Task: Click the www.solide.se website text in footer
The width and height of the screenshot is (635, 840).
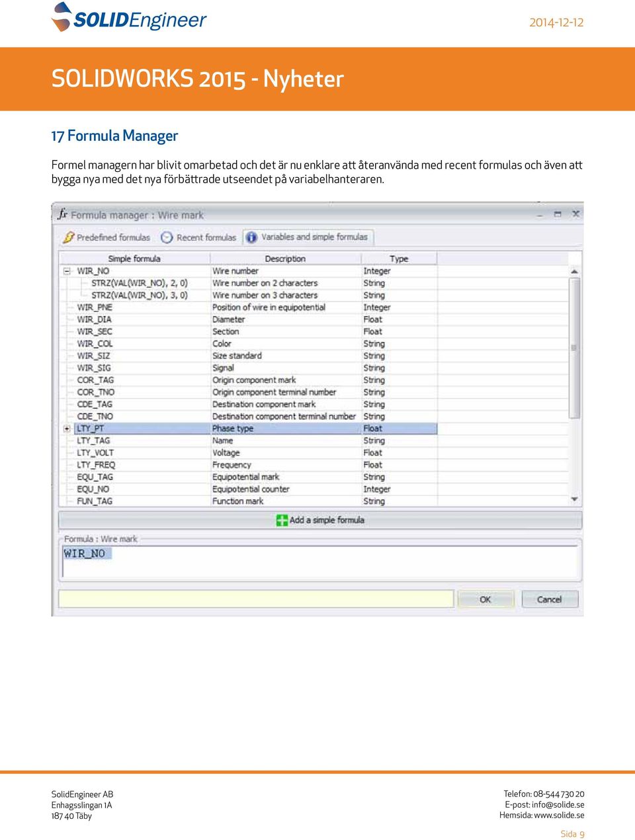Action: tap(559, 816)
